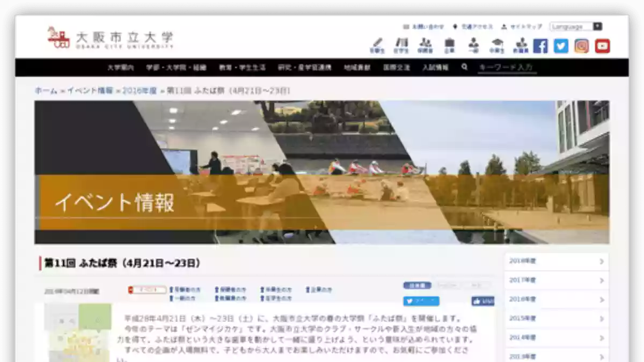Focus the キーワード入力 search field
This screenshot has width=644, height=362.
[507, 68]
